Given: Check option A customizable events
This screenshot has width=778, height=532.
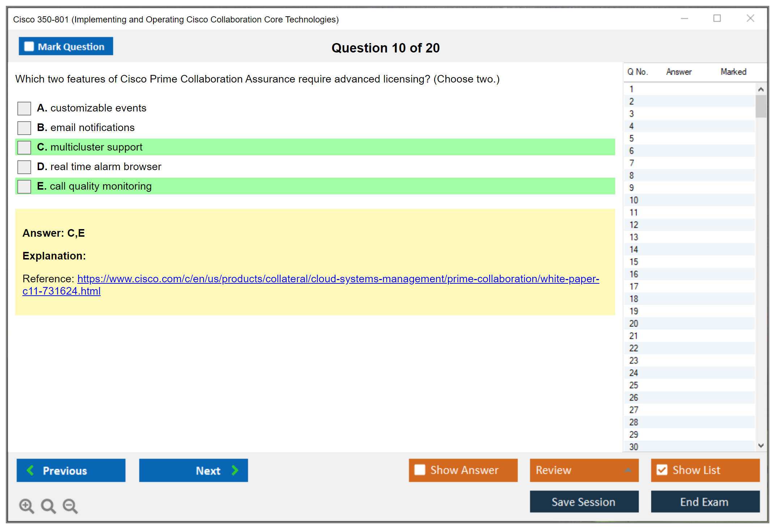Looking at the screenshot, I should [x=24, y=108].
